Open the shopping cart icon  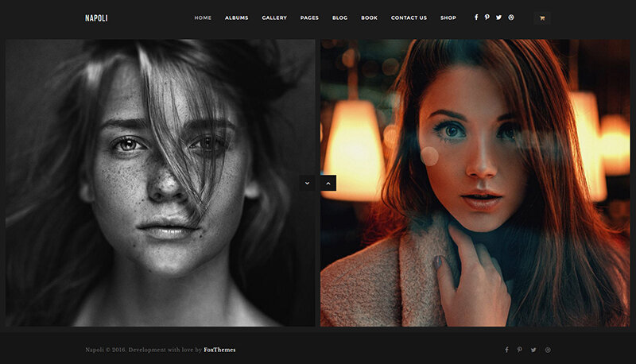click(x=542, y=17)
